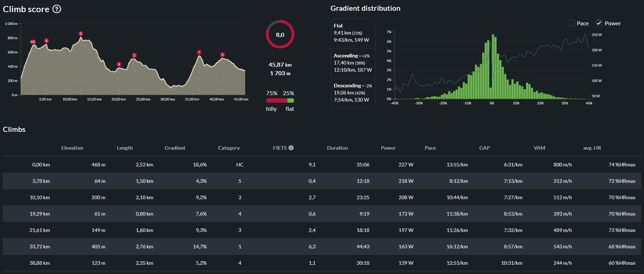Click the Climbs section heading
This screenshot has width=644, height=274.
pyautogui.click(x=14, y=129)
